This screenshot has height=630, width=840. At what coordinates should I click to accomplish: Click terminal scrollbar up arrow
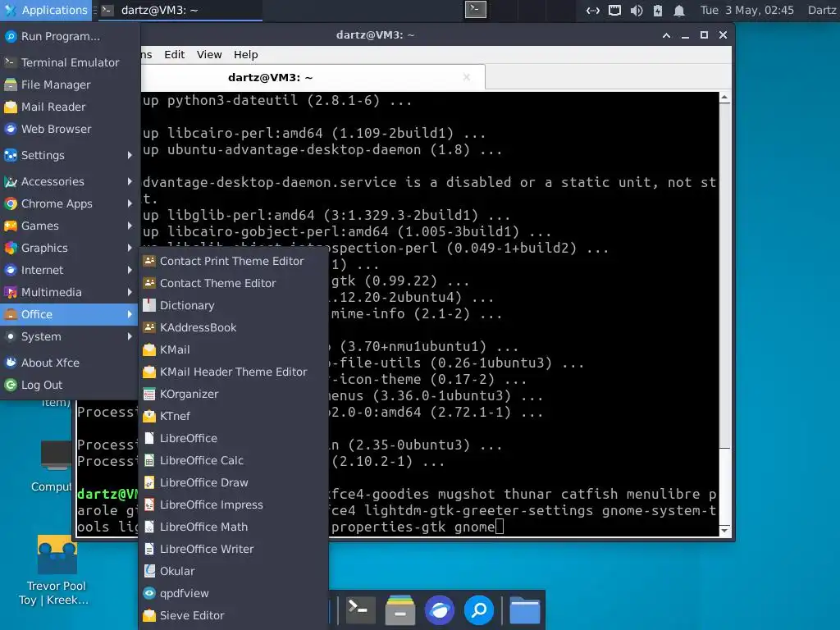(x=725, y=98)
